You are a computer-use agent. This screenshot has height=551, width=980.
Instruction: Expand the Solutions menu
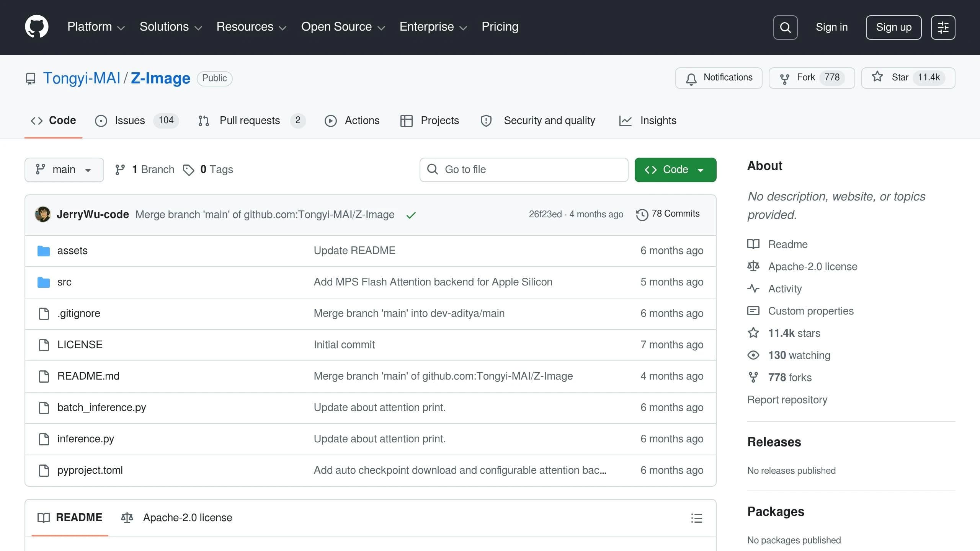click(171, 27)
